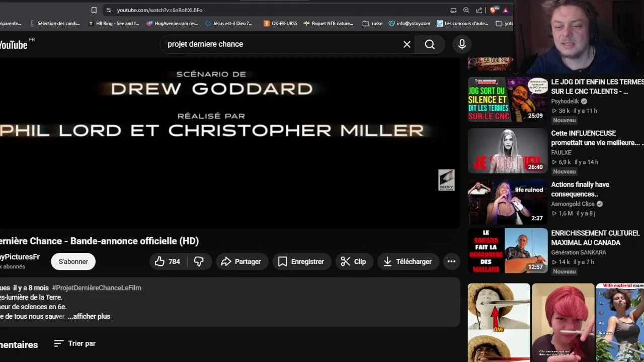Open Brave Rewards triangle icon
Screen dimensions: 644x362
click(506, 10)
